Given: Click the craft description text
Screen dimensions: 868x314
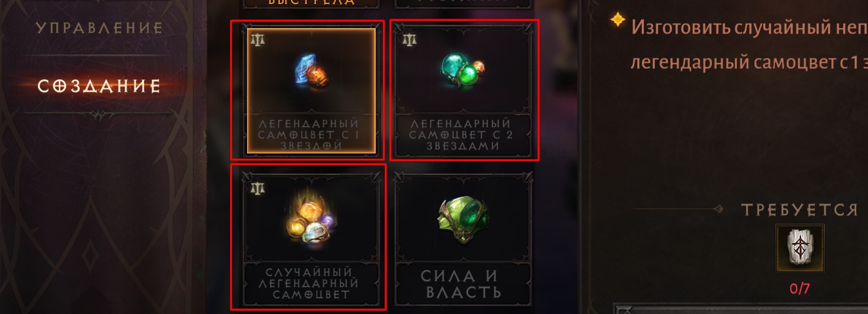Looking at the screenshot, I should click(x=749, y=45).
